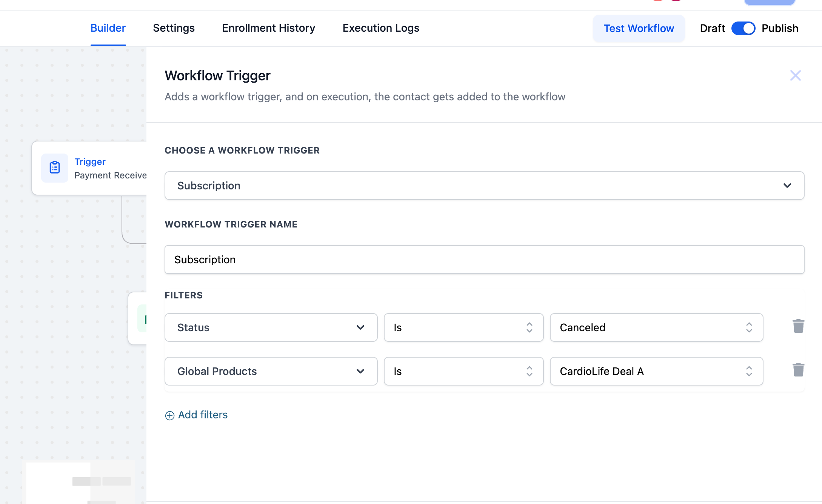
Task: Expand the Status filter field dropdown
Action: (x=271, y=327)
